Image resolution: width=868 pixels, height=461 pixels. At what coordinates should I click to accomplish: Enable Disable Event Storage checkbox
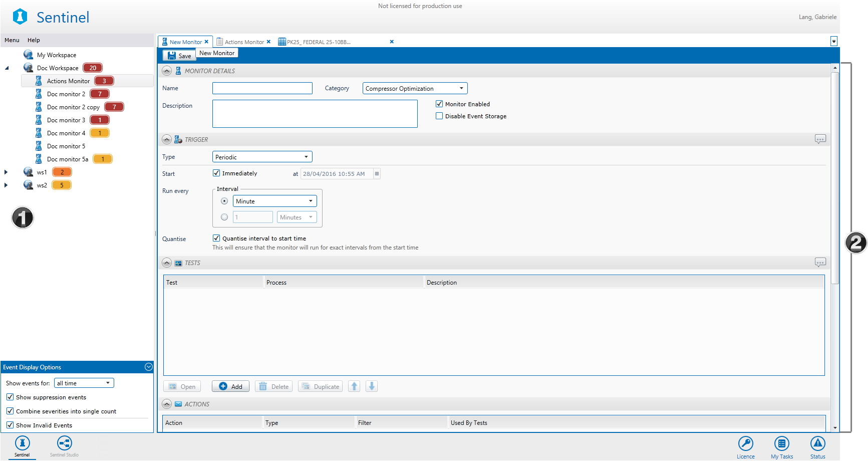pos(439,116)
